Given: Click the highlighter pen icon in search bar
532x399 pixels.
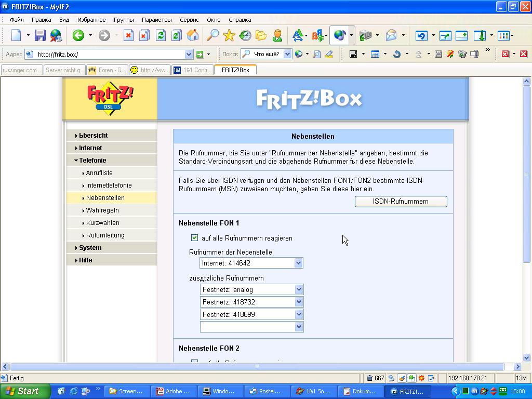Looking at the screenshot, I should pos(328,54).
